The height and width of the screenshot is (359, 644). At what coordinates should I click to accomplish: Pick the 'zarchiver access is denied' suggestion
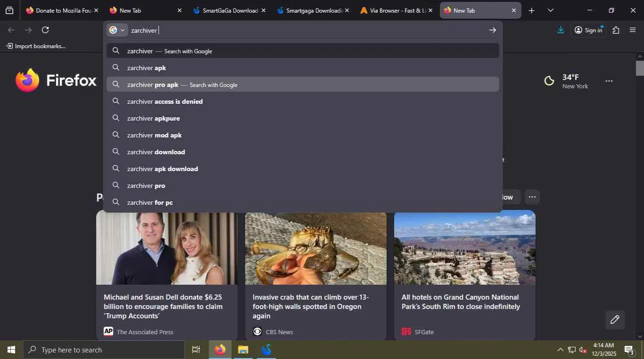(x=303, y=101)
